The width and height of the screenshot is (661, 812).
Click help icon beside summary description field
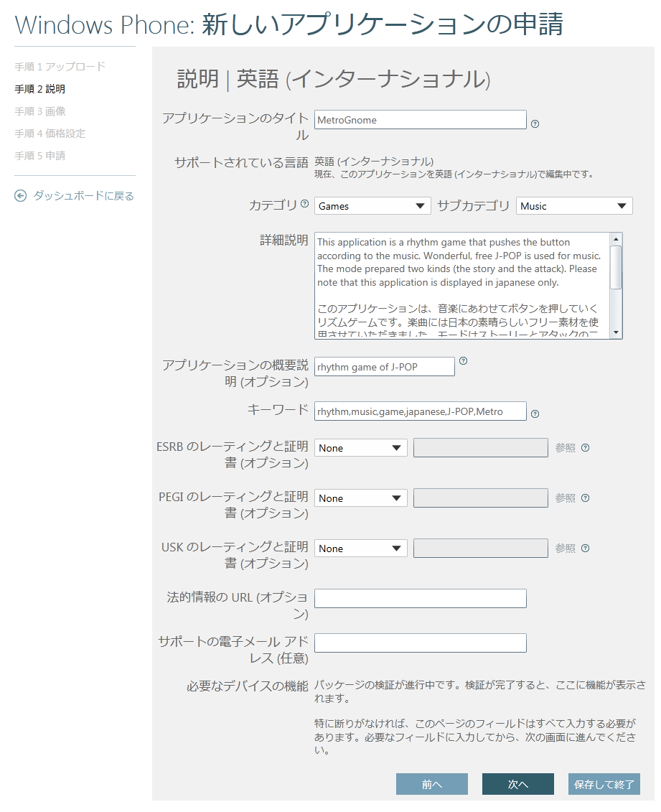coord(463,361)
